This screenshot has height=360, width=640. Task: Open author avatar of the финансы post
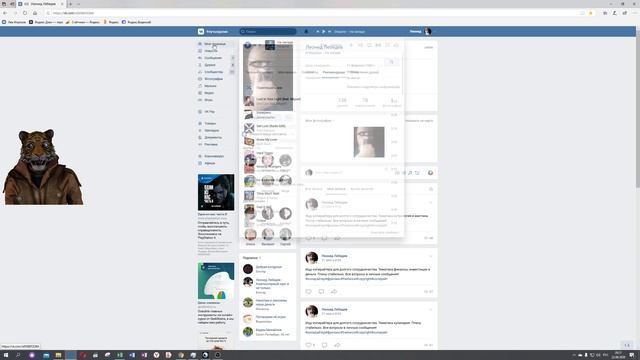[312, 258]
